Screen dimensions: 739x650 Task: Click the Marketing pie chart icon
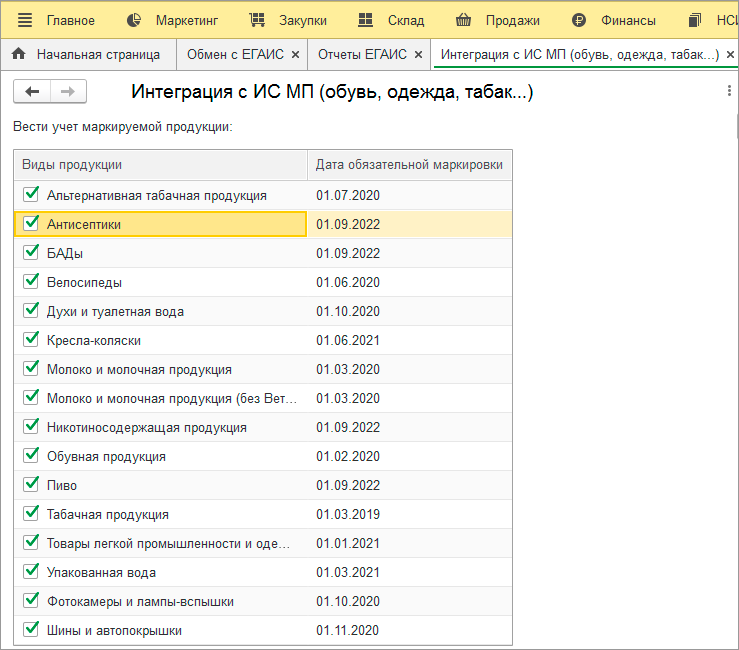point(134,20)
